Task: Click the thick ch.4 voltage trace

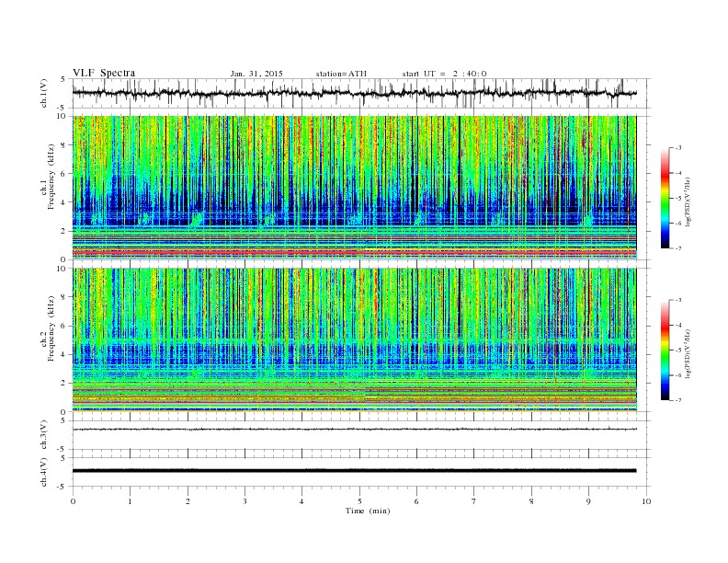Action: pyautogui.click(x=354, y=471)
